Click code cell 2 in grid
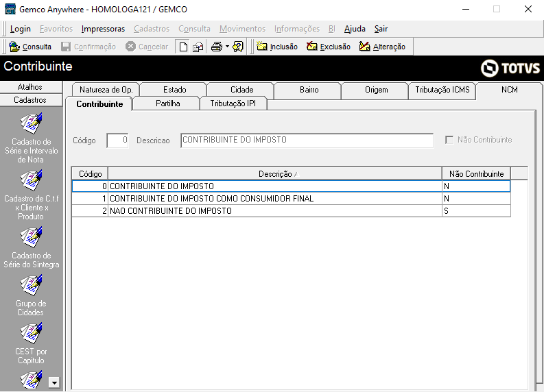Screen dimensions: 544x392 [90, 210]
